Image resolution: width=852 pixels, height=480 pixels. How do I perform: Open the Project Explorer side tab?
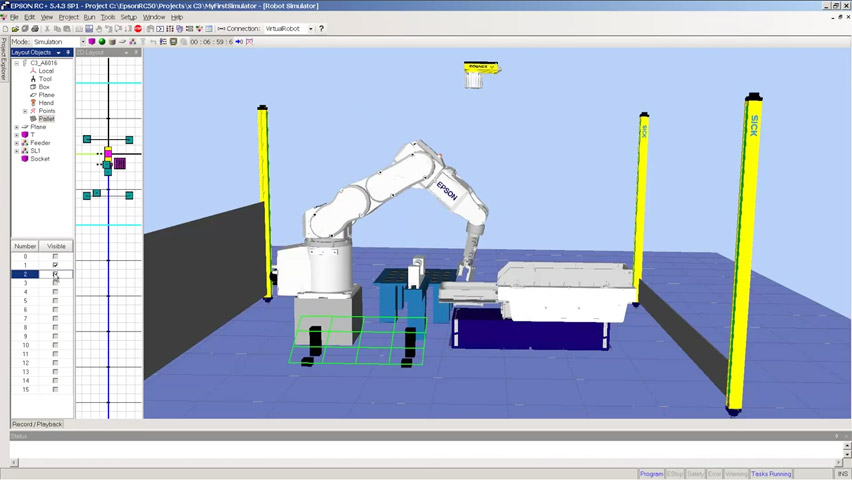[x=4, y=59]
